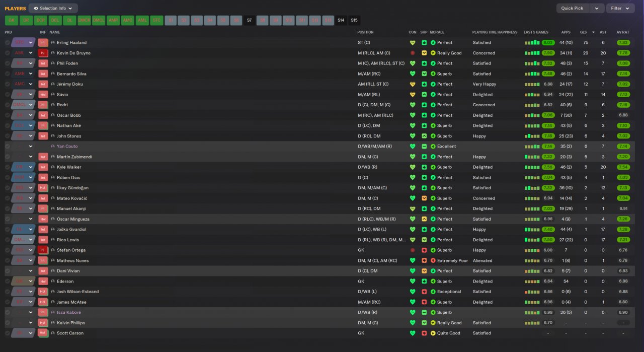Screen dimensions: 644x352
Task: Open Kalvin Phillips' picked position dropdown
Action: 23,323
